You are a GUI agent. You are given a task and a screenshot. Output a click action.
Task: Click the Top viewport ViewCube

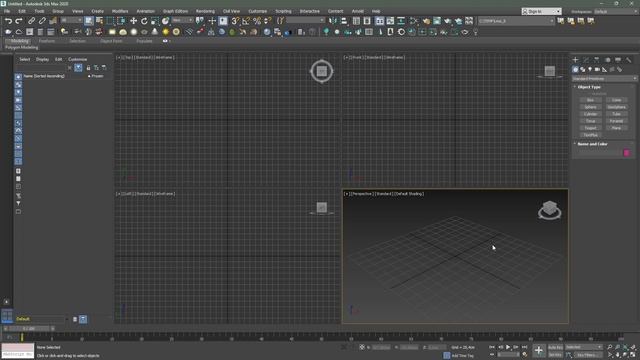(x=322, y=71)
